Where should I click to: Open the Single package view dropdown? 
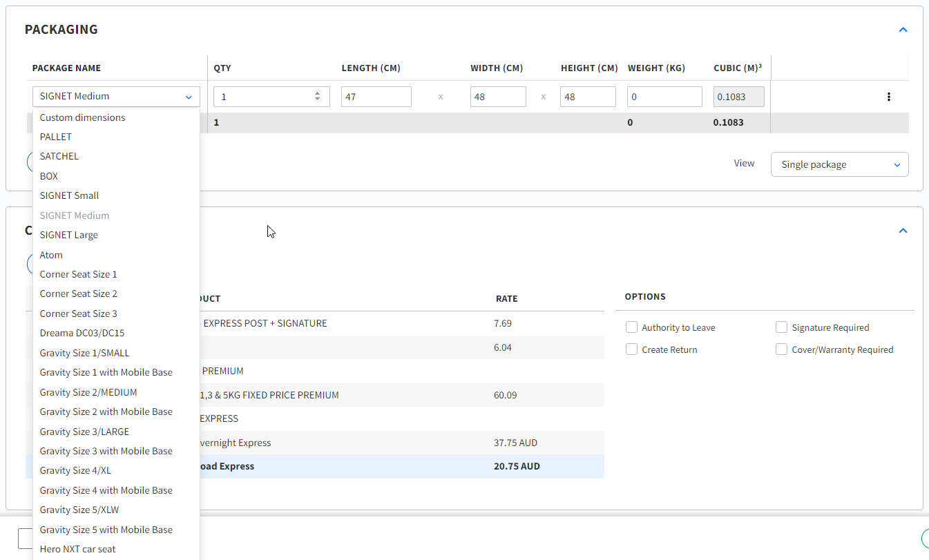tap(839, 164)
